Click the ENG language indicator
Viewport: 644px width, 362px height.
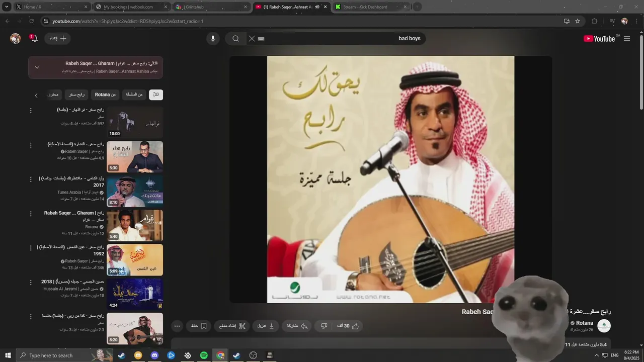click(614, 355)
